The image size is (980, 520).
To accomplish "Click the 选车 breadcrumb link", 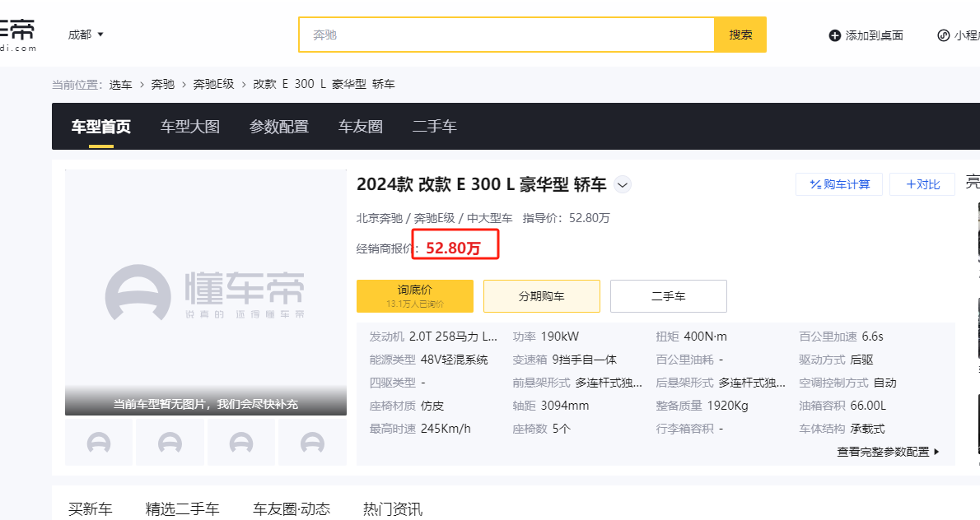I will (120, 84).
